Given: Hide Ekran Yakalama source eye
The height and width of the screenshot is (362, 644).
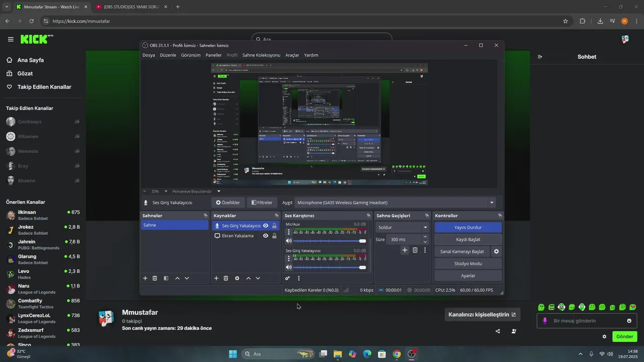Looking at the screenshot, I should pyautogui.click(x=266, y=236).
